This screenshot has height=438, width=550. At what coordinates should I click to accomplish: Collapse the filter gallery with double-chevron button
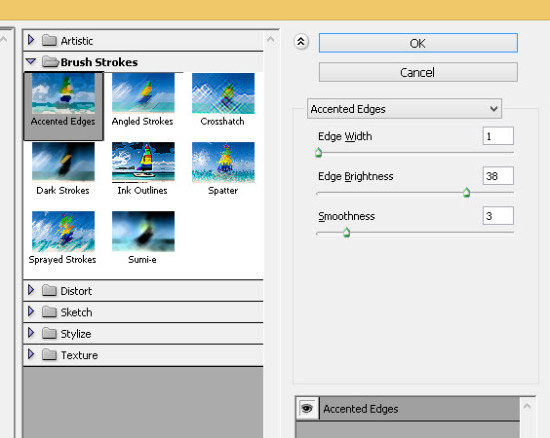click(x=301, y=42)
